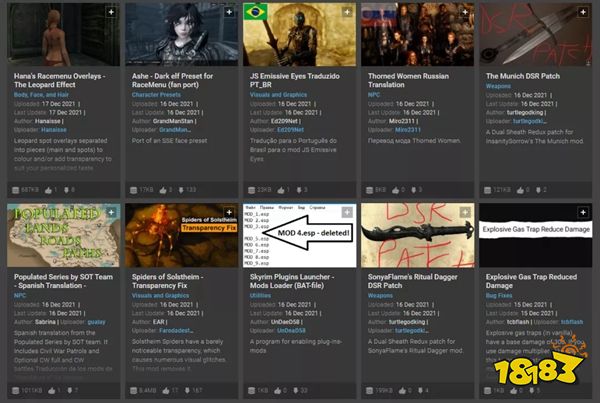600x403 pixels.
Task: Click plus icon on Populated Lands thumbnail
Action: (111, 212)
